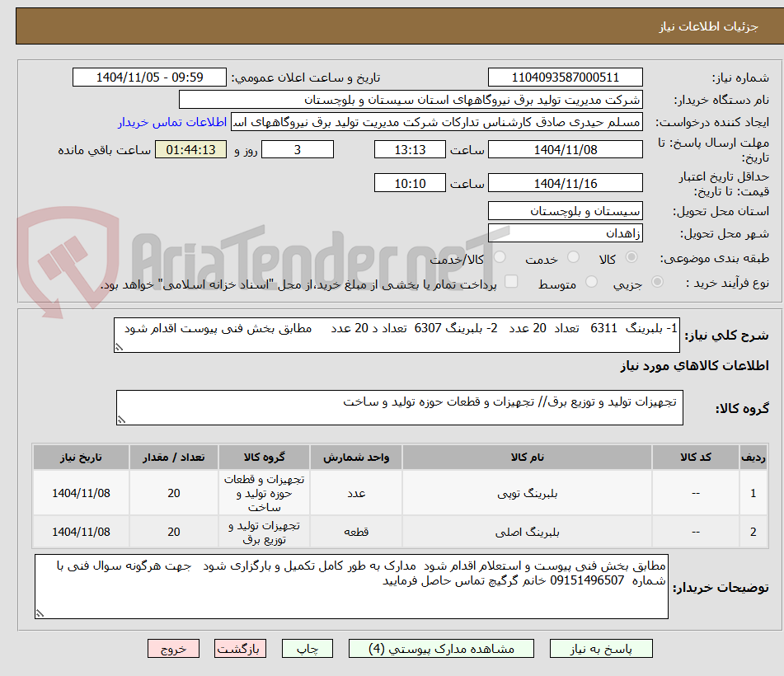Click the countdown timer 01:44:13
This screenshot has width=784, height=676.
point(190,149)
